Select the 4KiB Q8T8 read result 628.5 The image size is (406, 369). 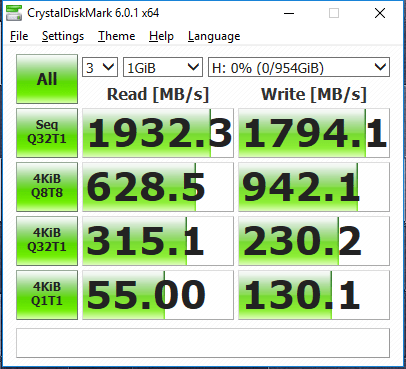point(158,187)
